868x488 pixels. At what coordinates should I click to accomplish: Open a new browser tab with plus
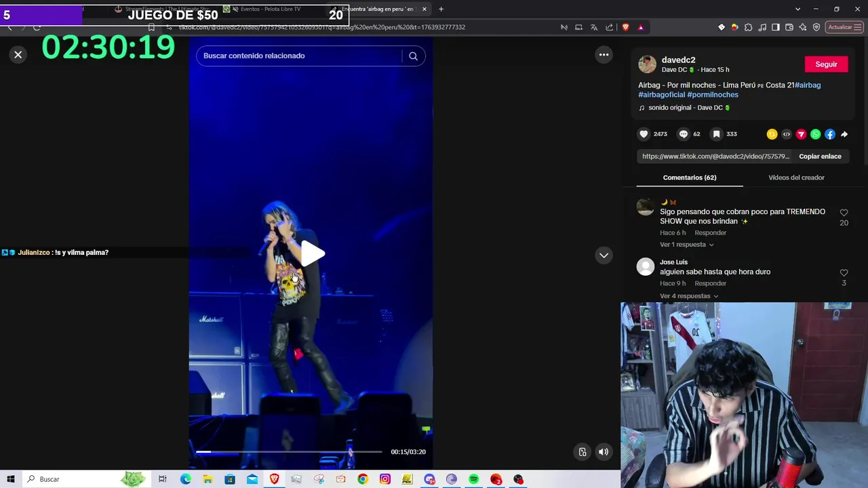441,9
